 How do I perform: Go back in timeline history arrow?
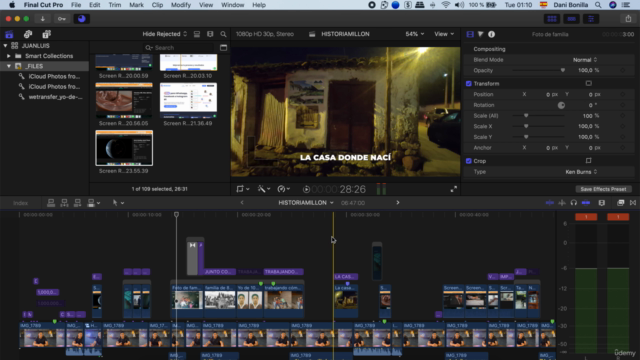(242, 203)
